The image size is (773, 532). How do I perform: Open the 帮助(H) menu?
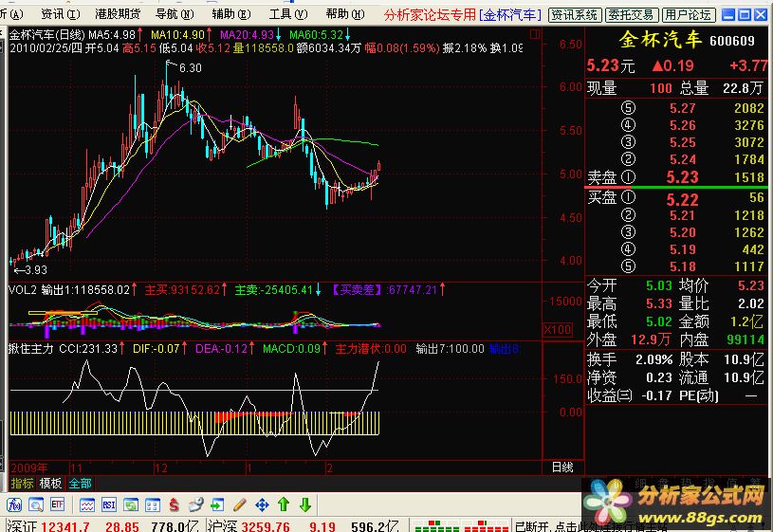click(345, 14)
